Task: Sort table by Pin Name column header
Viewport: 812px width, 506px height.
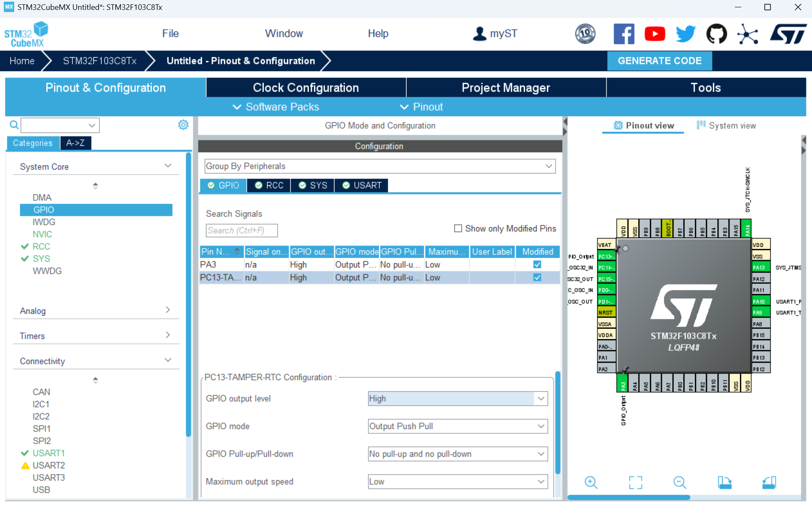Action: pos(222,251)
